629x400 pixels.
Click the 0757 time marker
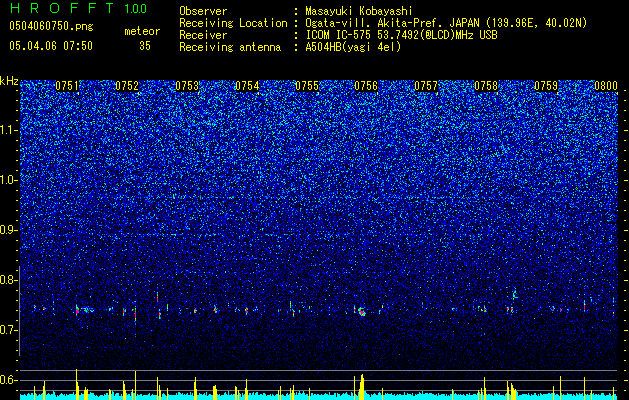426,86
